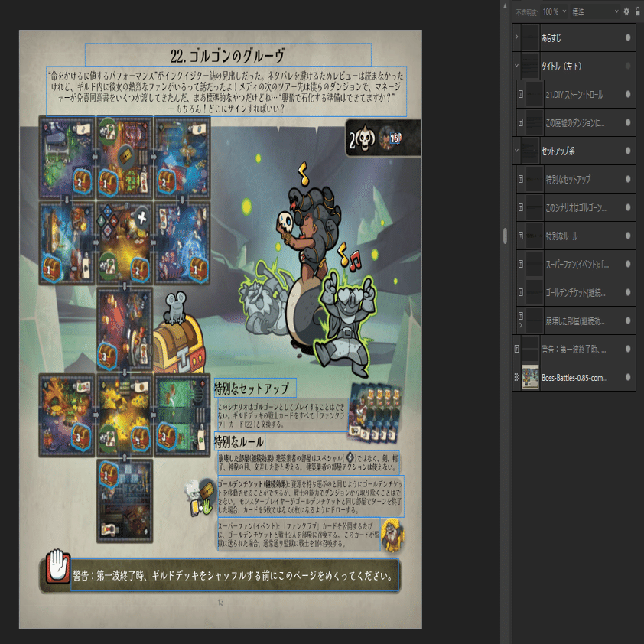Click the scroll-up arrow of panel scrollbar
This screenshot has height=644, width=644.
505,7
